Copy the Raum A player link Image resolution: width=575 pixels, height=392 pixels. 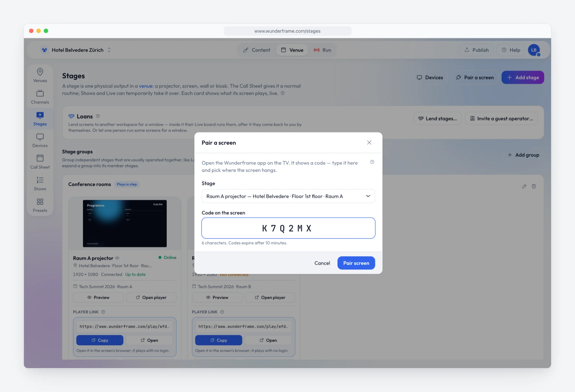pyautogui.click(x=100, y=340)
